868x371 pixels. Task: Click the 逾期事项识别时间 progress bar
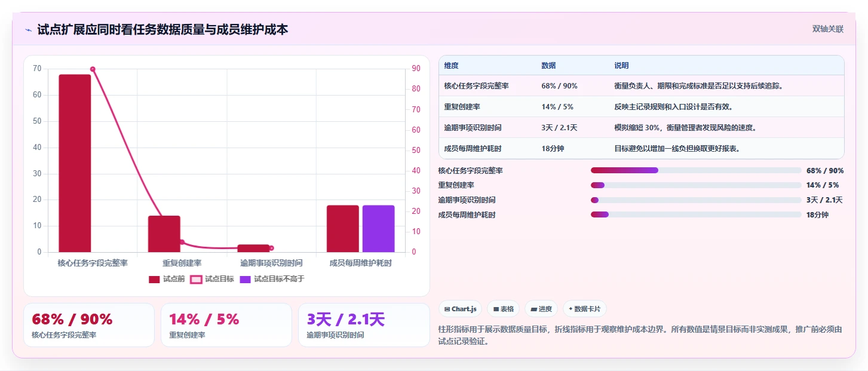(696, 200)
